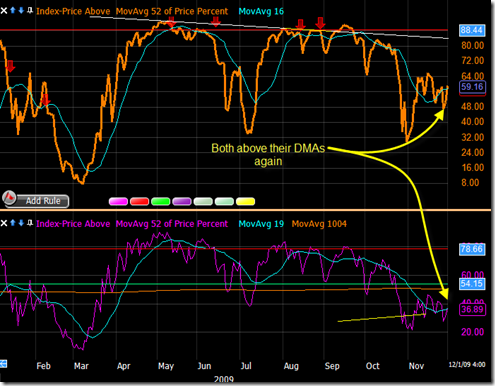Click the 12/1/09 4:00 date label
Viewport: 495px width, 386px height.
[467, 364]
